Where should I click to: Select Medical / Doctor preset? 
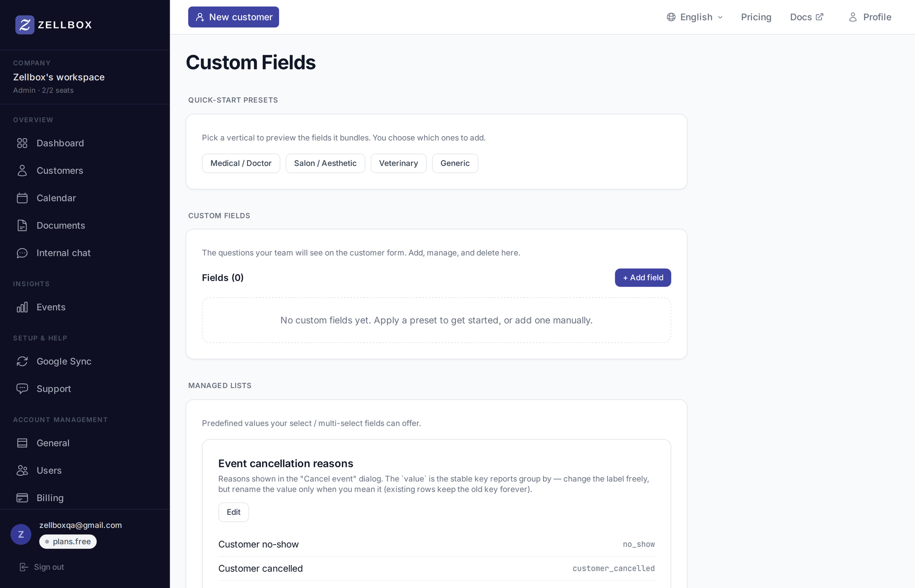(x=241, y=163)
